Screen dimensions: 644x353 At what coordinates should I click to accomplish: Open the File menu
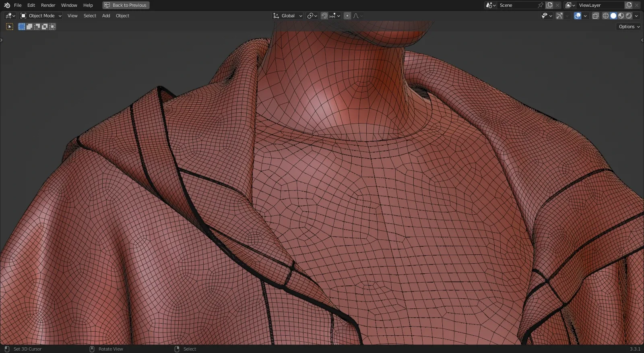(x=18, y=5)
